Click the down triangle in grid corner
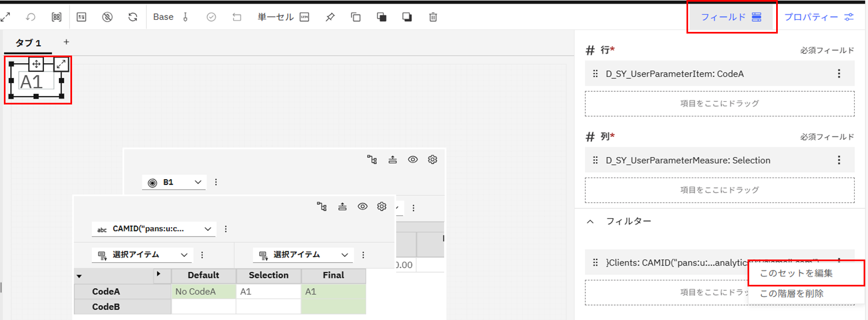This screenshot has width=868, height=320. [x=79, y=276]
